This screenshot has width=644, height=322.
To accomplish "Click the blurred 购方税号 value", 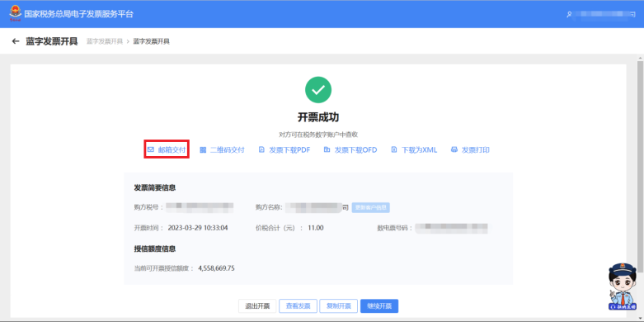I will click(200, 207).
